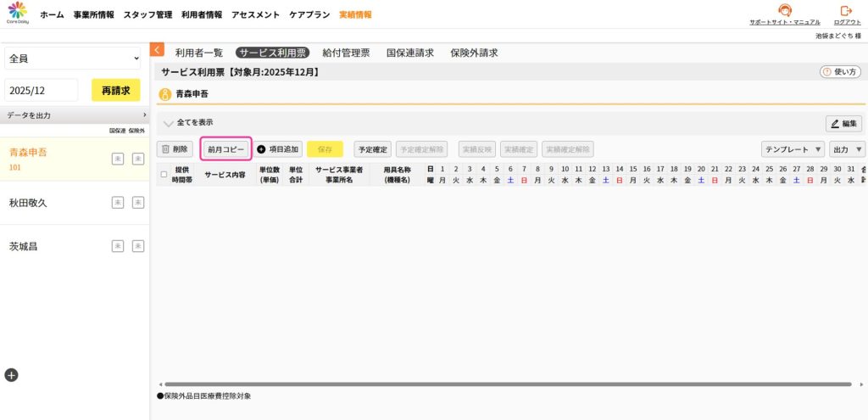
Task: Open the support site manual icon
Action: tap(784, 11)
